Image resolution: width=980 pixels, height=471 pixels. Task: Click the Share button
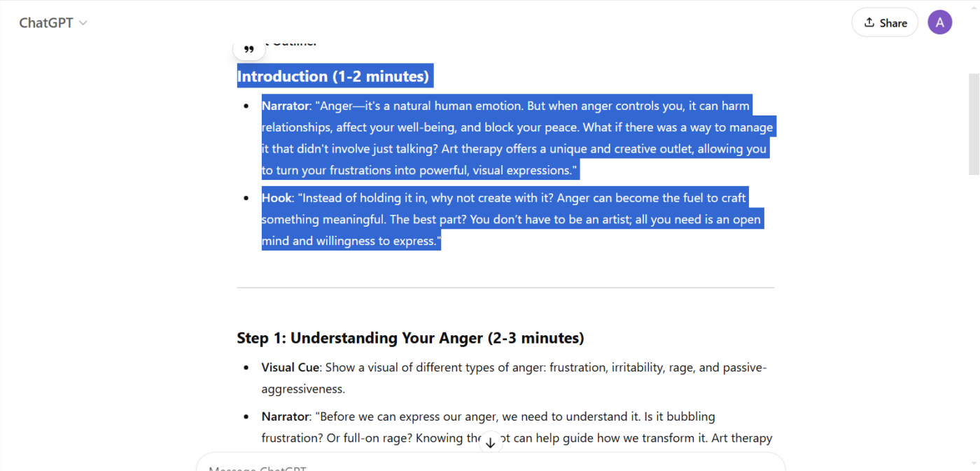click(x=885, y=22)
